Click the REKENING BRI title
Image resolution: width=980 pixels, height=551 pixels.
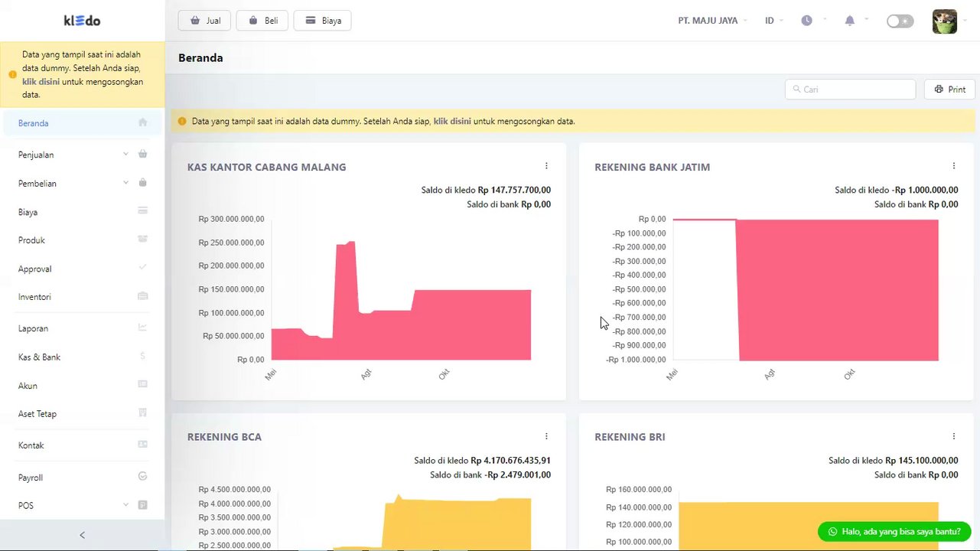pyautogui.click(x=630, y=437)
